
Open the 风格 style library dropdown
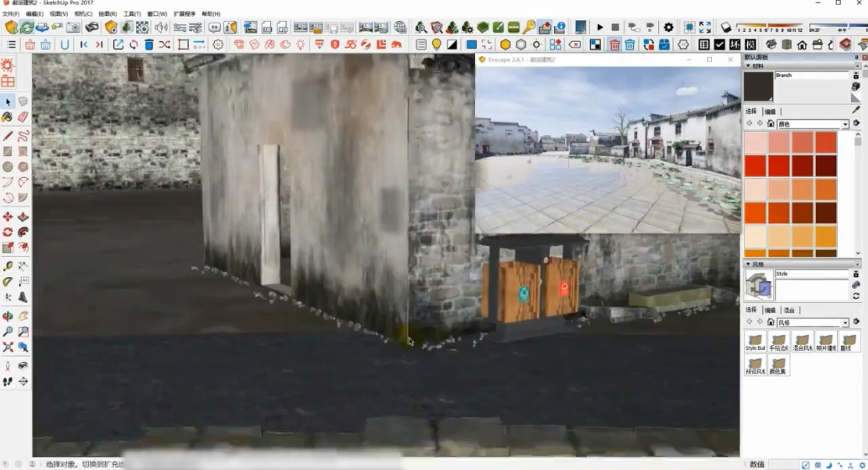(x=845, y=322)
